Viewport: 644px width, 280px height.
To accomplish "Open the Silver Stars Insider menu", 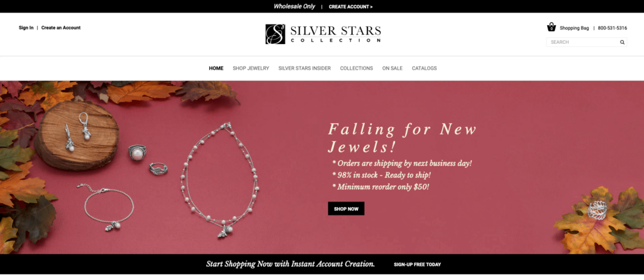I will (x=304, y=68).
